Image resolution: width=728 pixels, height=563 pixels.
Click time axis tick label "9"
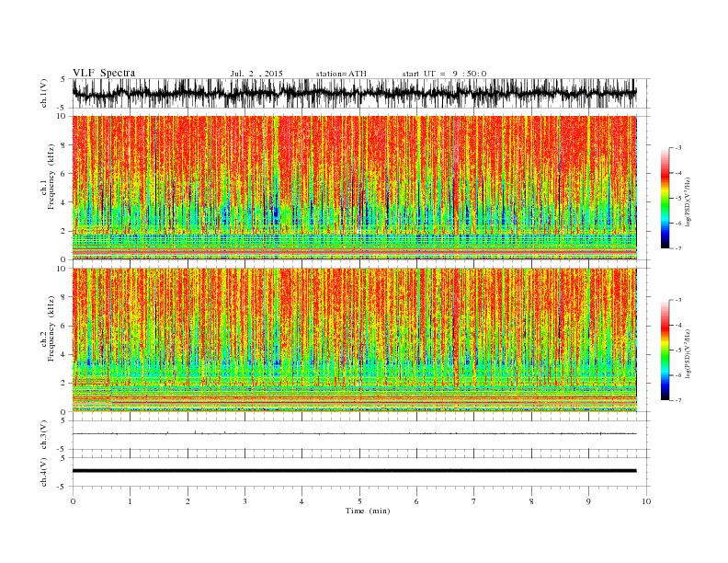tap(588, 501)
